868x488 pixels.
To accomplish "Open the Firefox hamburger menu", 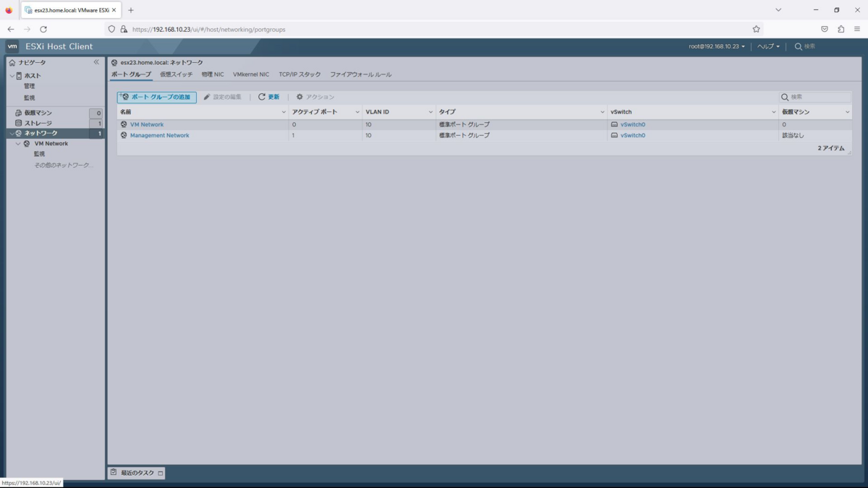I will (857, 29).
